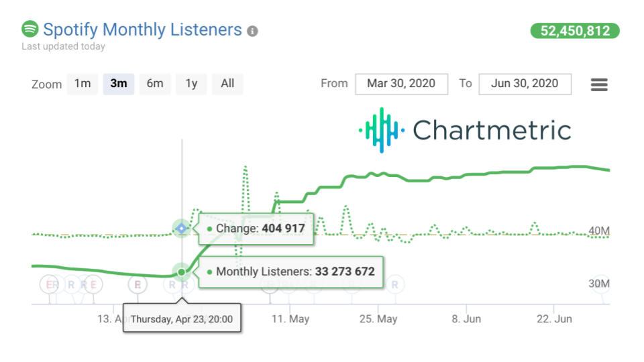The image size is (644, 362).
Task: Choose the 1y zoom option
Action: [191, 84]
